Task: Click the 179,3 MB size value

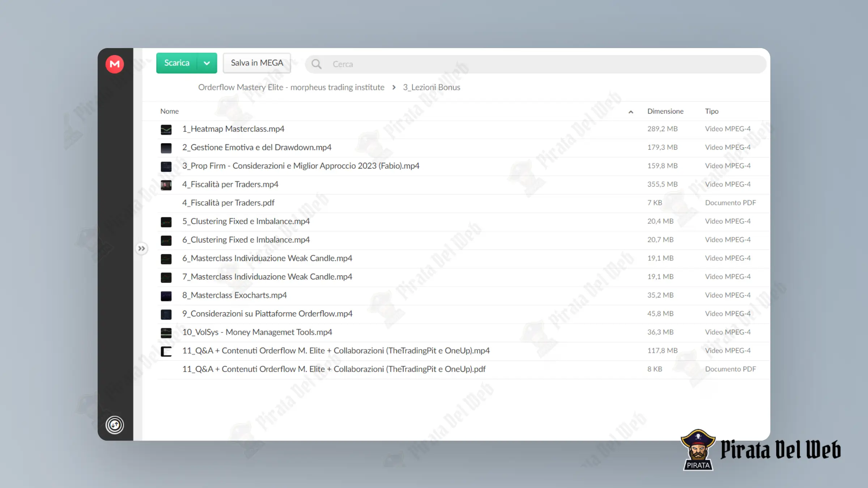Action: tap(663, 147)
